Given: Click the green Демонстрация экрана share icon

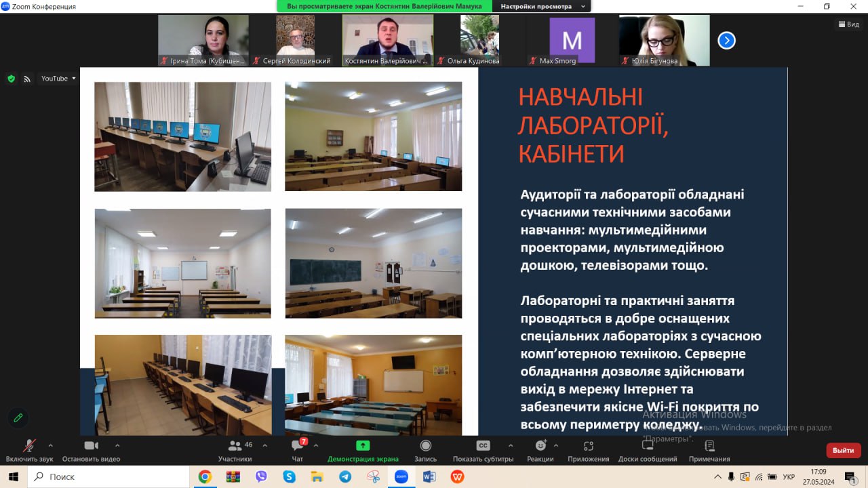Looking at the screenshot, I should click(x=363, y=446).
